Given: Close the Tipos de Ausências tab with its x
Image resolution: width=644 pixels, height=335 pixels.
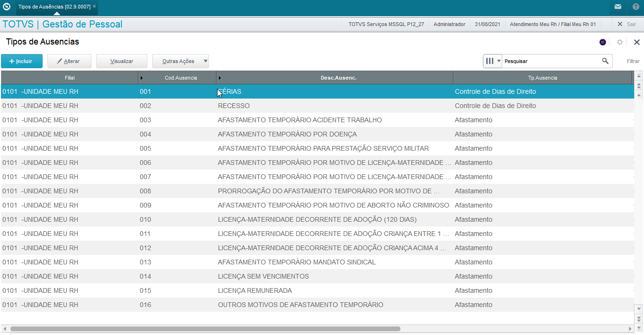Looking at the screenshot, I should 94,7.
